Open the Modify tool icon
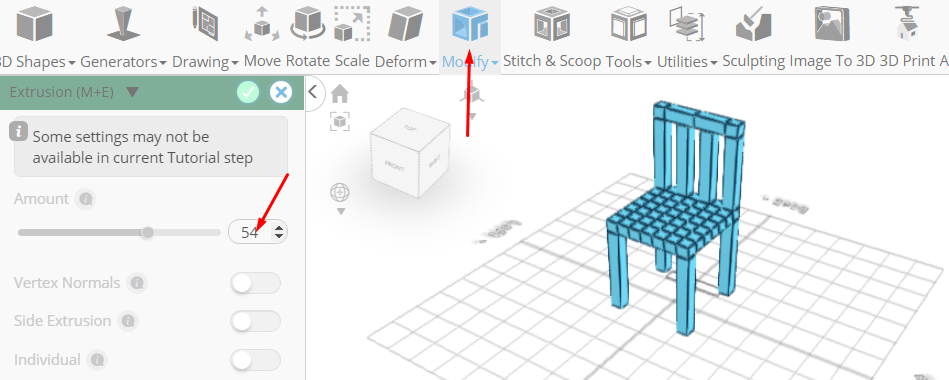 pyautogui.click(x=470, y=24)
